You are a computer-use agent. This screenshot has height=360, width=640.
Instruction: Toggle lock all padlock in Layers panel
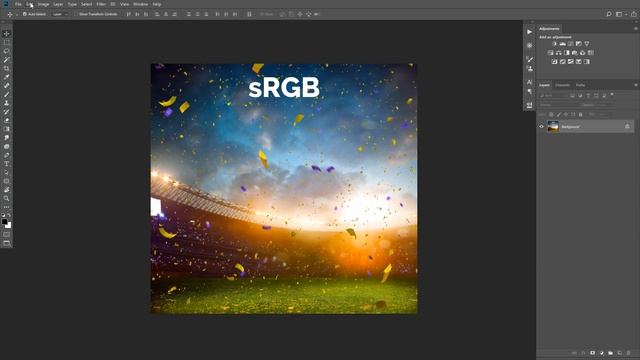point(581,115)
